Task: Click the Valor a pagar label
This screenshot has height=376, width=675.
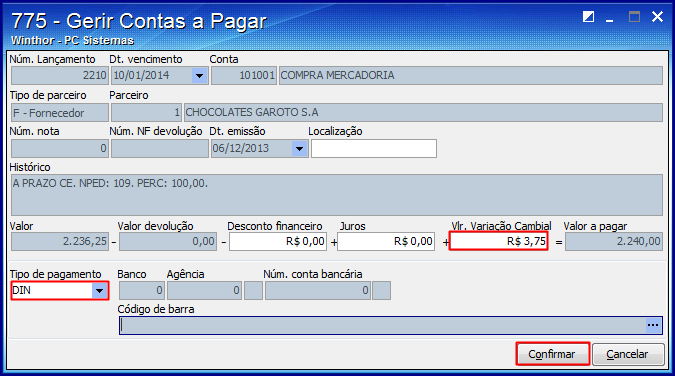Action: tap(595, 227)
